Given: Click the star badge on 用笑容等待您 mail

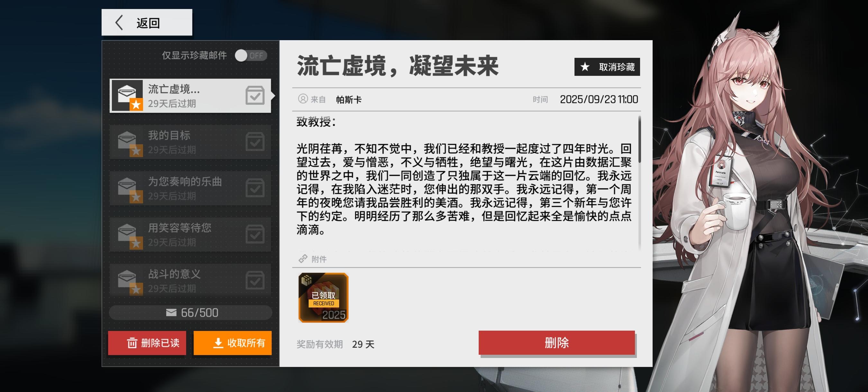Looking at the screenshot, I should tap(136, 243).
